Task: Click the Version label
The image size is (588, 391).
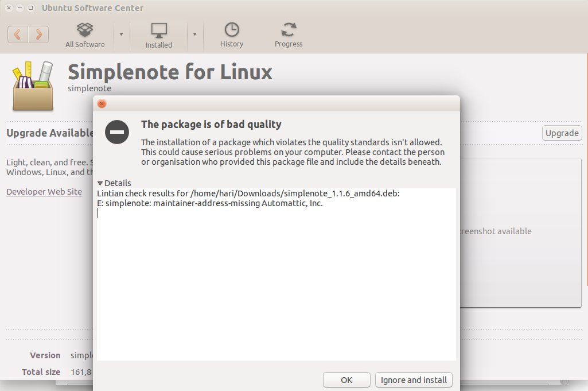Action: pos(45,355)
